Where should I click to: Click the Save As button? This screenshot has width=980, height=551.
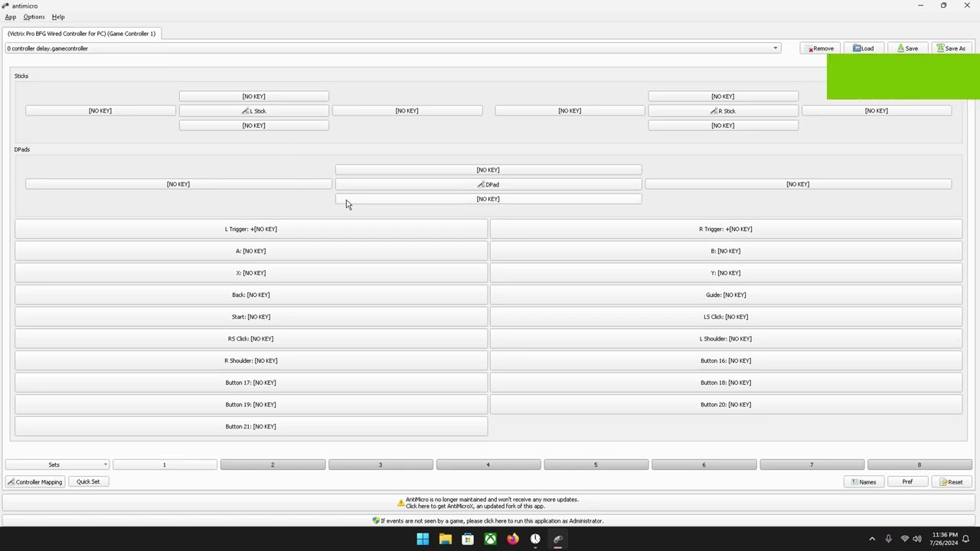(x=951, y=48)
